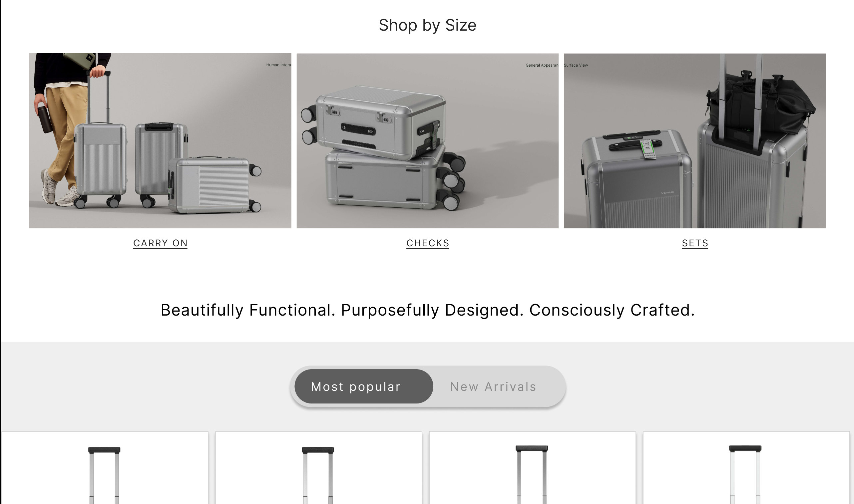Open the CHECKS link
This screenshot has height=504, width=854.
pos(428,243)
